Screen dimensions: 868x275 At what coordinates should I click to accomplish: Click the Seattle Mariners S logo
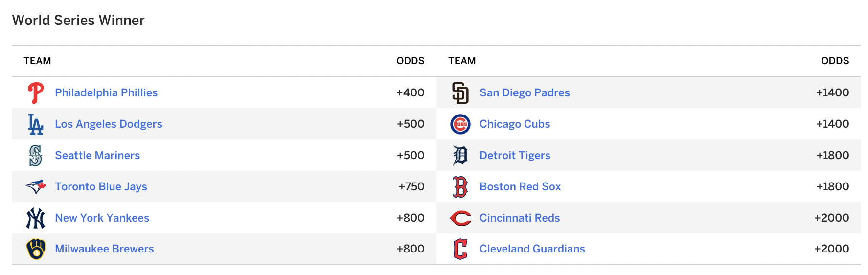36,155
